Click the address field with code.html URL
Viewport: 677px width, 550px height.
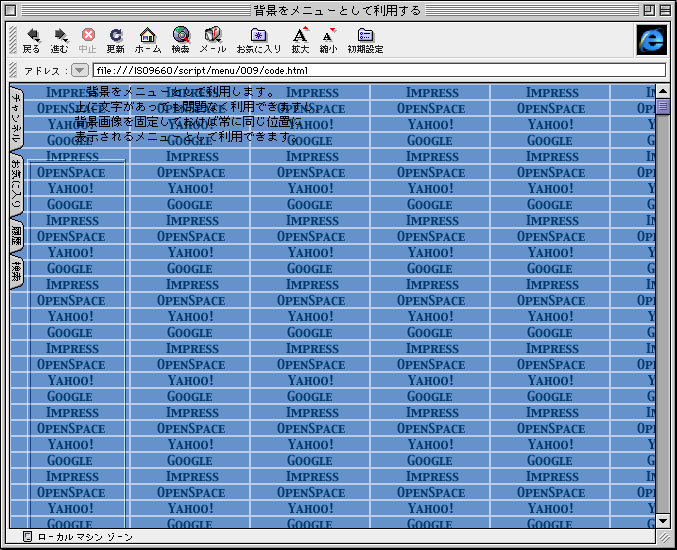[x=379, y=70]
